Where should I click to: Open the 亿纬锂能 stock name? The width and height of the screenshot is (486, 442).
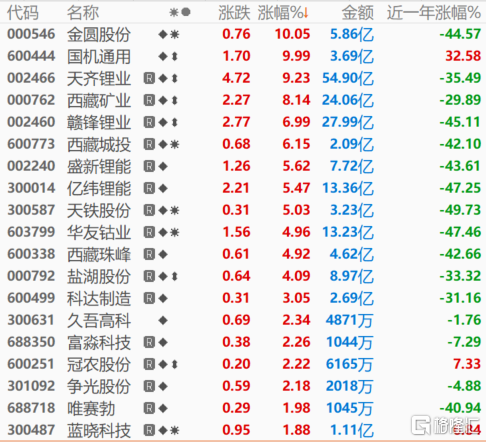point(99,188)
